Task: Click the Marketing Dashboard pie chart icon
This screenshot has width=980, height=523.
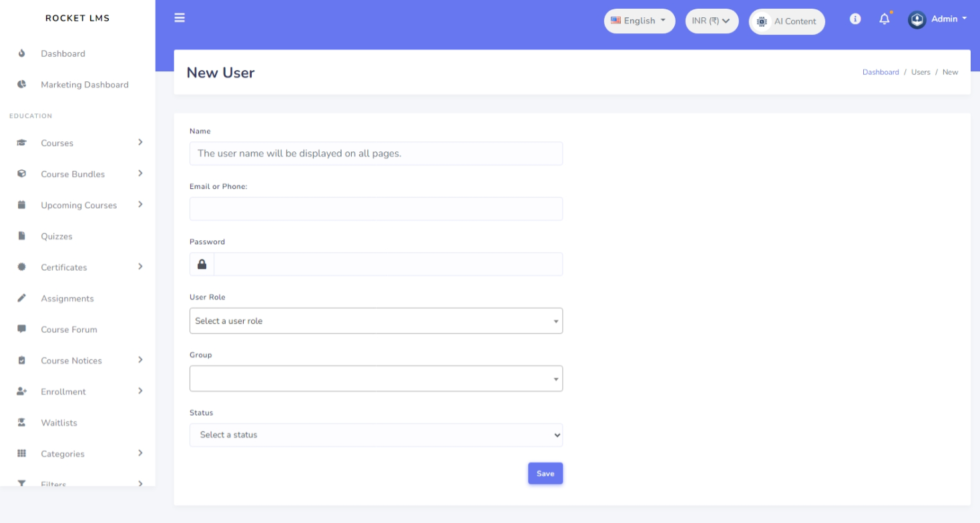Action: pos(21,85)
